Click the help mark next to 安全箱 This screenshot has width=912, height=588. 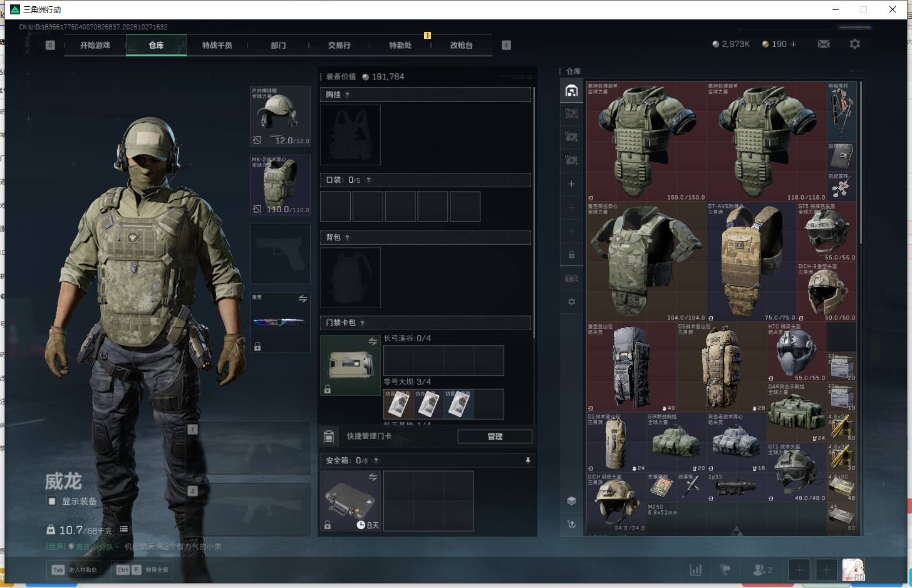click(376, 461)
